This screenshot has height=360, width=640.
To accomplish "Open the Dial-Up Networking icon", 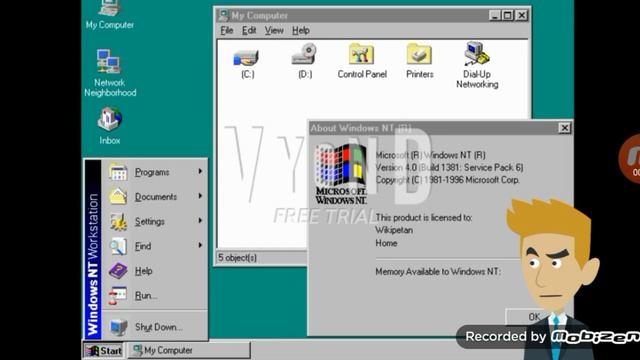I will click(x=477, y=53).
